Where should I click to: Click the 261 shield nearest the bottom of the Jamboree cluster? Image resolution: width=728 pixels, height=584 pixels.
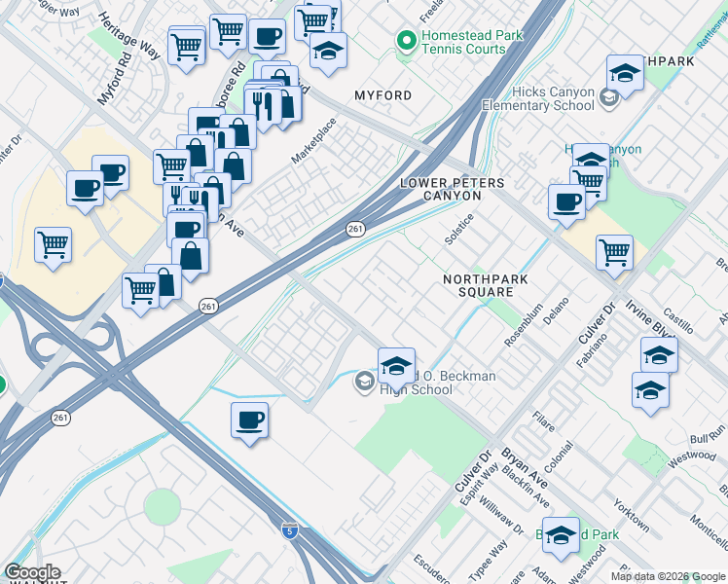click(208, 307)
